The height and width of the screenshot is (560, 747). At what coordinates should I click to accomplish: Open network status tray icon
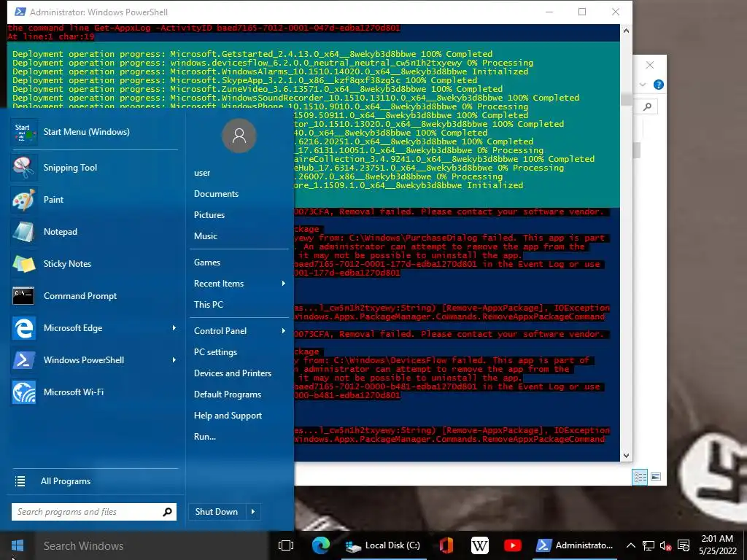(x=648, y=545)
